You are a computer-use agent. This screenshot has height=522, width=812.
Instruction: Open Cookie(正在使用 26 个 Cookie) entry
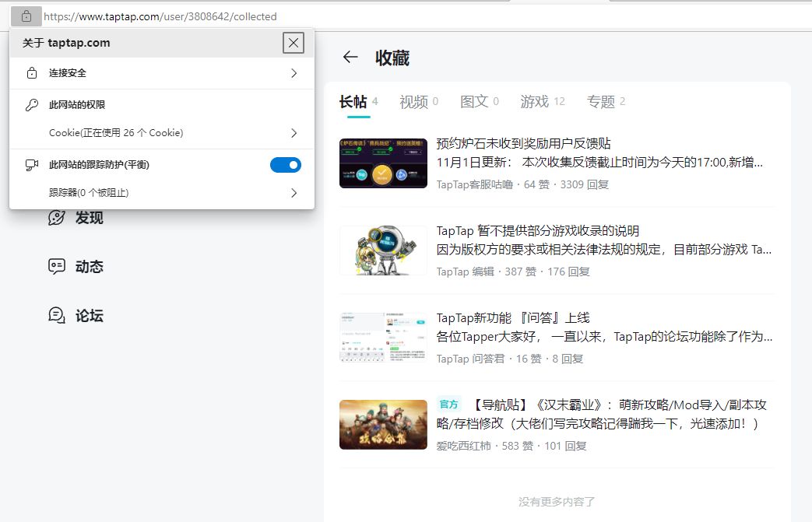pos(162,133)
